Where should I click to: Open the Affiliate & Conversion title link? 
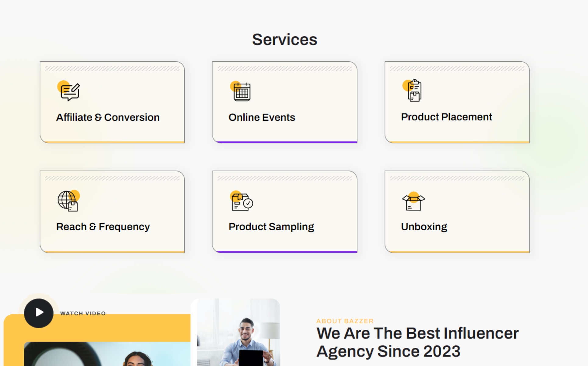tap(108, 117)
